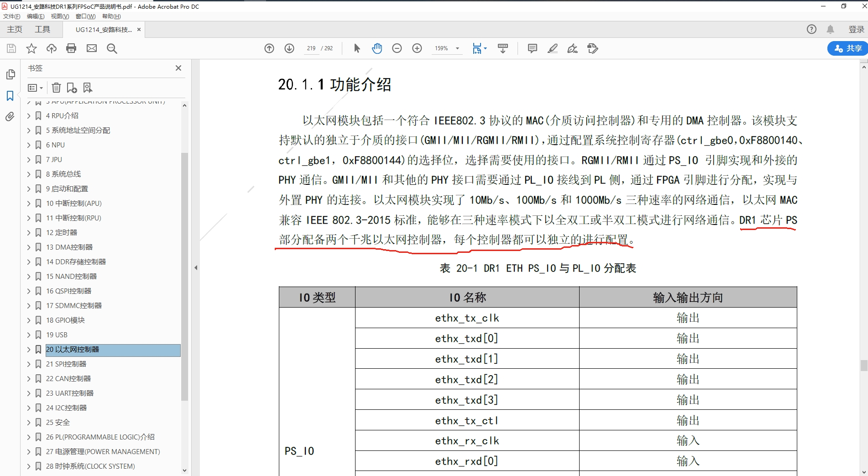The height and width of the screenshot is (476, 868).
Task: Open the page thumbnails panel
Action: click(x=10, y=74)
